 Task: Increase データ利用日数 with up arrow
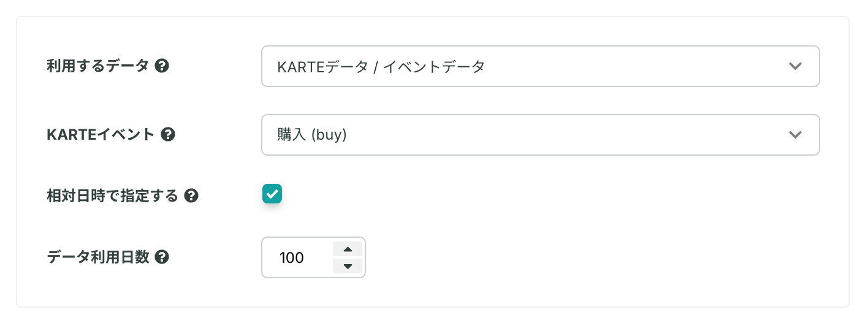point(348,249)
